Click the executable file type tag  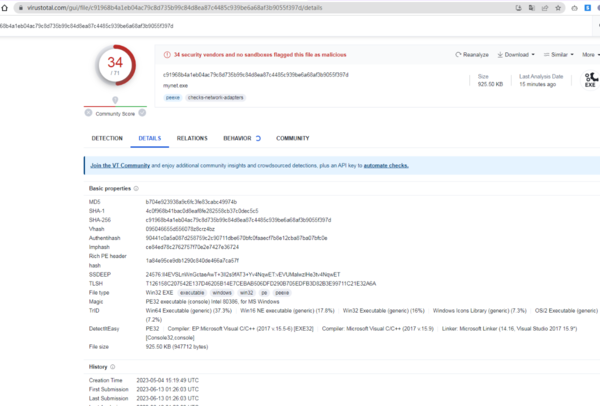[x=192, y=293]
